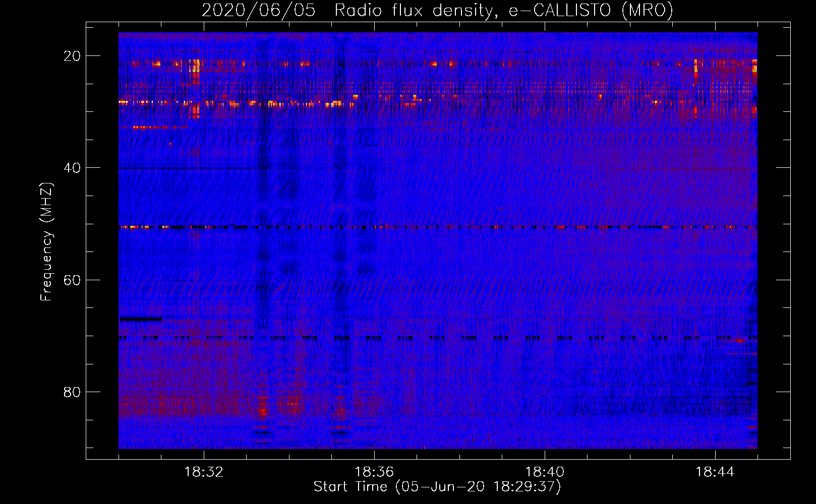Click the 'Frequency (MHZ)' axis label
Viewport: 816px width, 504px height.
pos(46,242)
